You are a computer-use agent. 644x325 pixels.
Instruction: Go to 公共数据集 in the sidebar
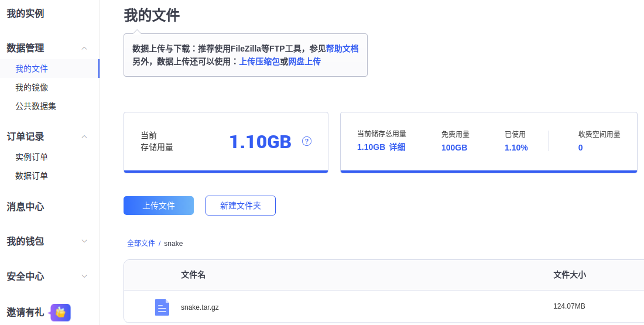36,106
